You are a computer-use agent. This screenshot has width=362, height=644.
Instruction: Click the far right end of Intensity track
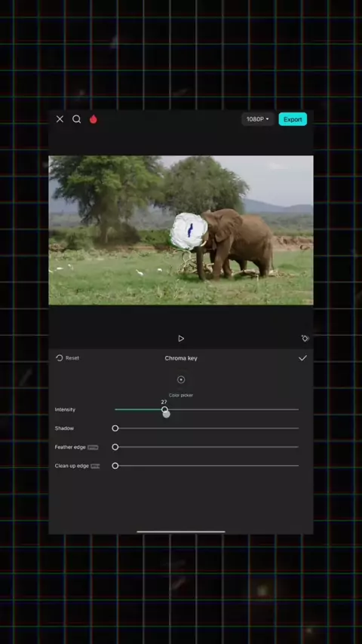297,409
